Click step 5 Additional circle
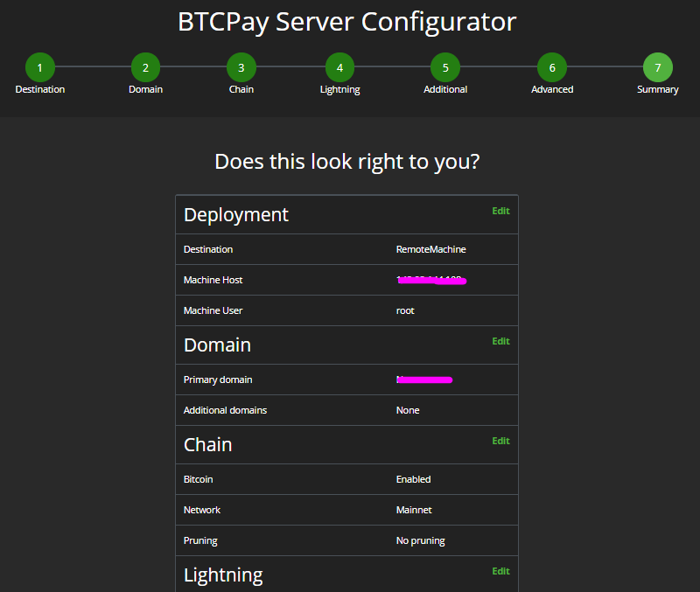 [x=445, y=67]
